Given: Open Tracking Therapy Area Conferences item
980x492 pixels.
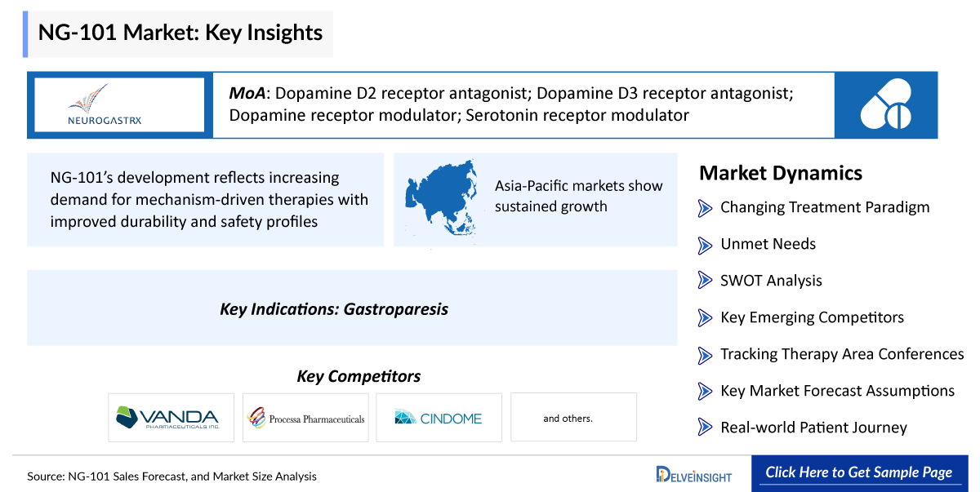Looking at the screenshot, I should (x=841, y=354).
